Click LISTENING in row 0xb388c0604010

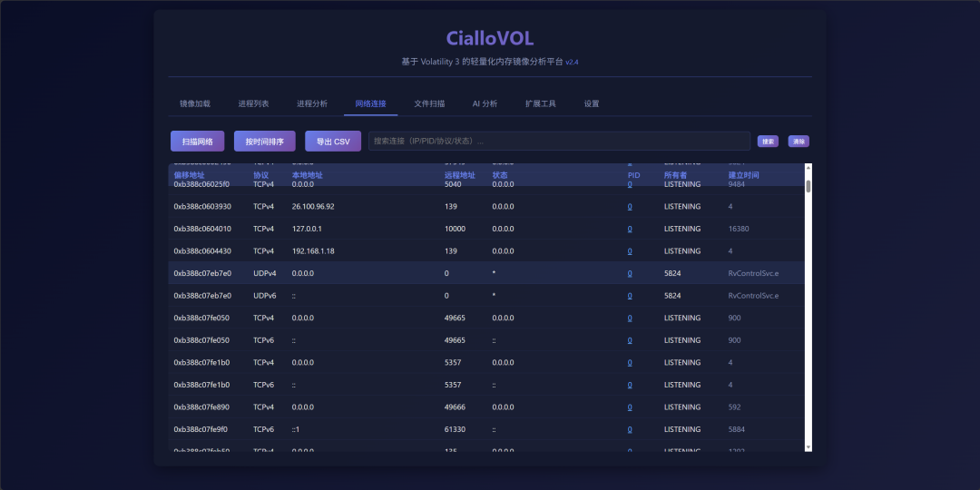click(x=682, y=229)
